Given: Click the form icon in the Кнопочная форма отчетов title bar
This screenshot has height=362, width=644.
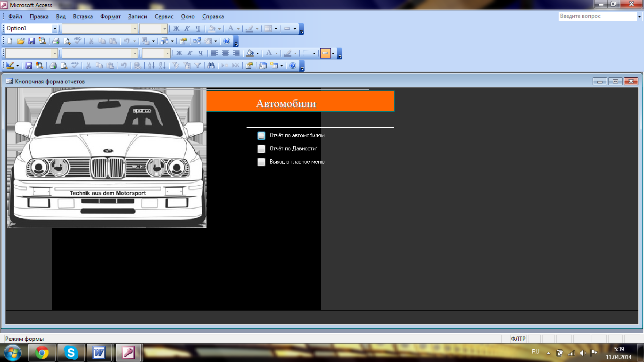Looking at the screenshot, I should coord(9,81).
